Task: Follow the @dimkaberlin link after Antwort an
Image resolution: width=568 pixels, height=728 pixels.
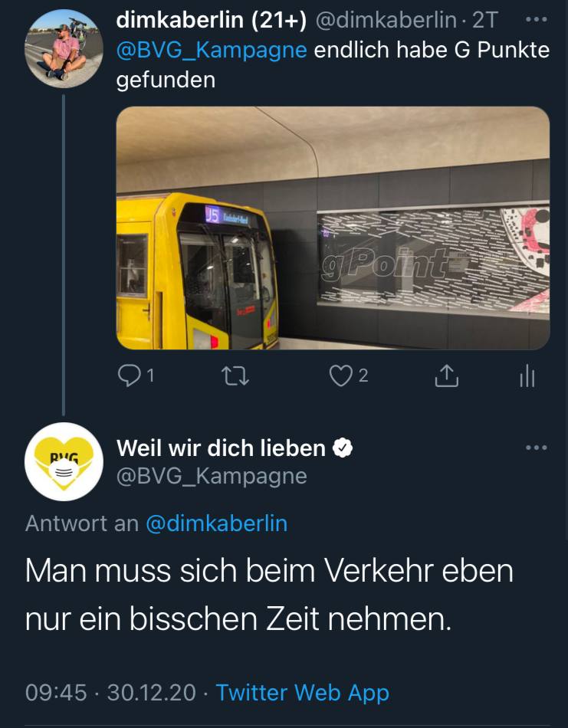Action: tap(217, 523)
